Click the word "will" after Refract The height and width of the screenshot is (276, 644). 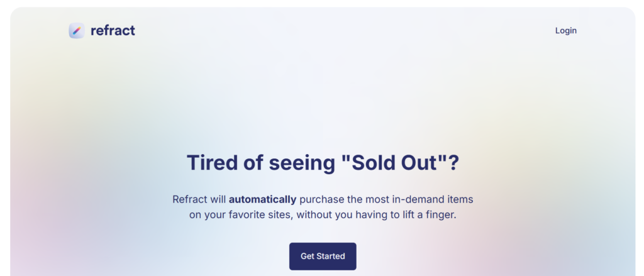click(218, 199)
